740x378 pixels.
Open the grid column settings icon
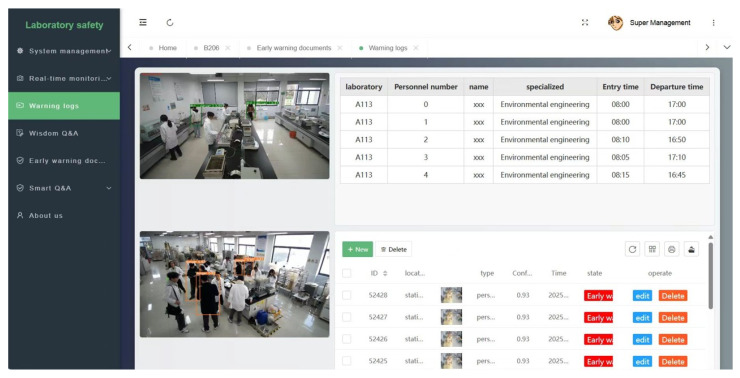pos(652,249)
